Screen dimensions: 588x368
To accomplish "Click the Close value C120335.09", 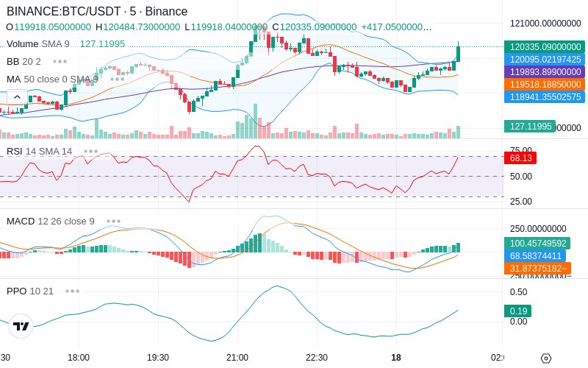I will point(315,27).
